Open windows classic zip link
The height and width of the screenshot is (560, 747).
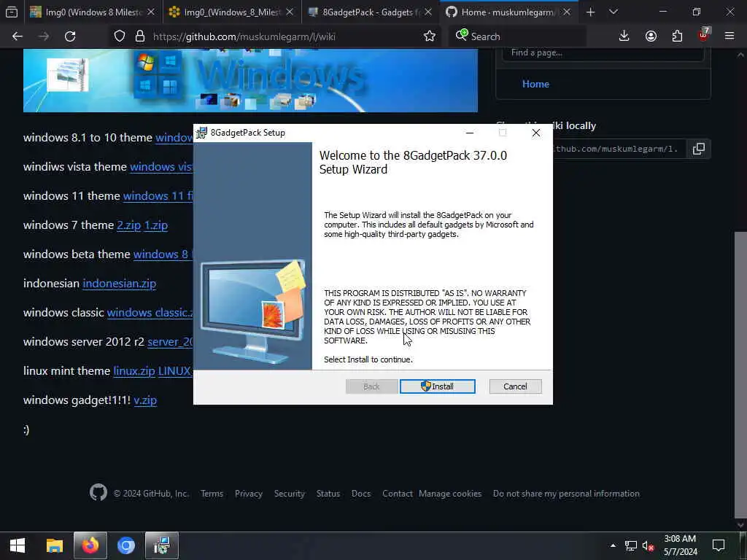pos(150,312)
